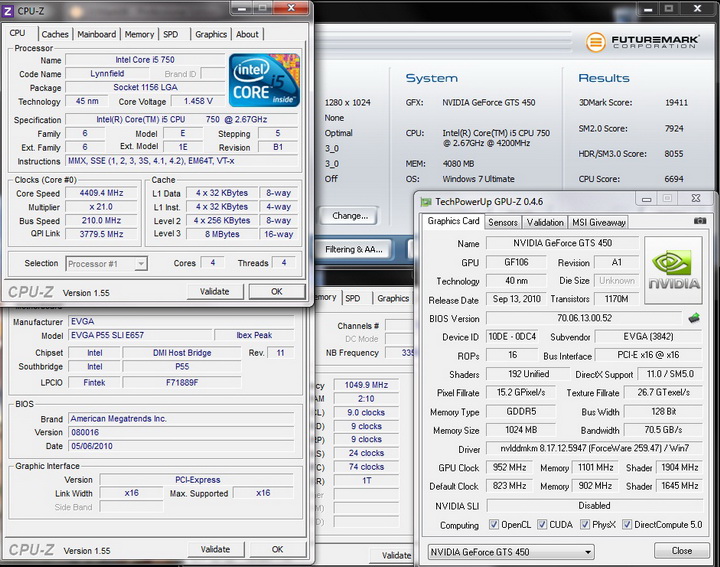
Task: Open the SPD tab in top CPU-Z window
Action: [170, 34]
